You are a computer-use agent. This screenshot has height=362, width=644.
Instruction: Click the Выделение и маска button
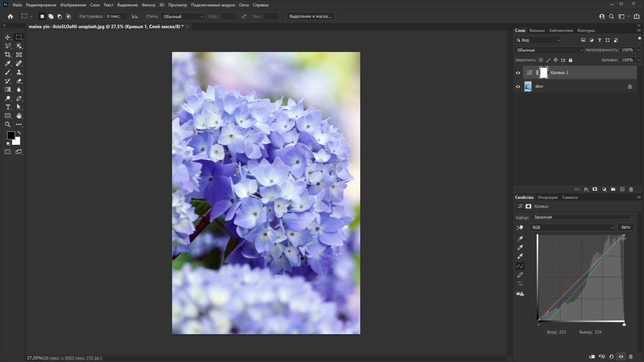(310, 16)
